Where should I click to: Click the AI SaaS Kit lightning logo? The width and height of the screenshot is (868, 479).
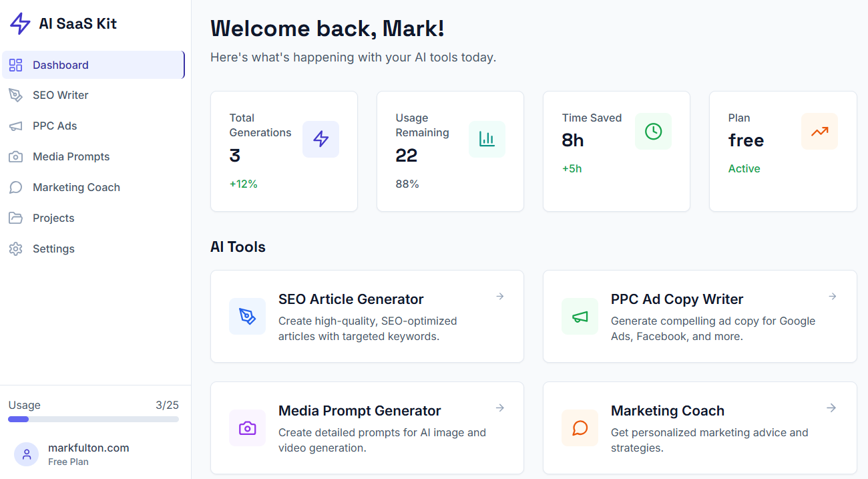(x=20, y=24)
